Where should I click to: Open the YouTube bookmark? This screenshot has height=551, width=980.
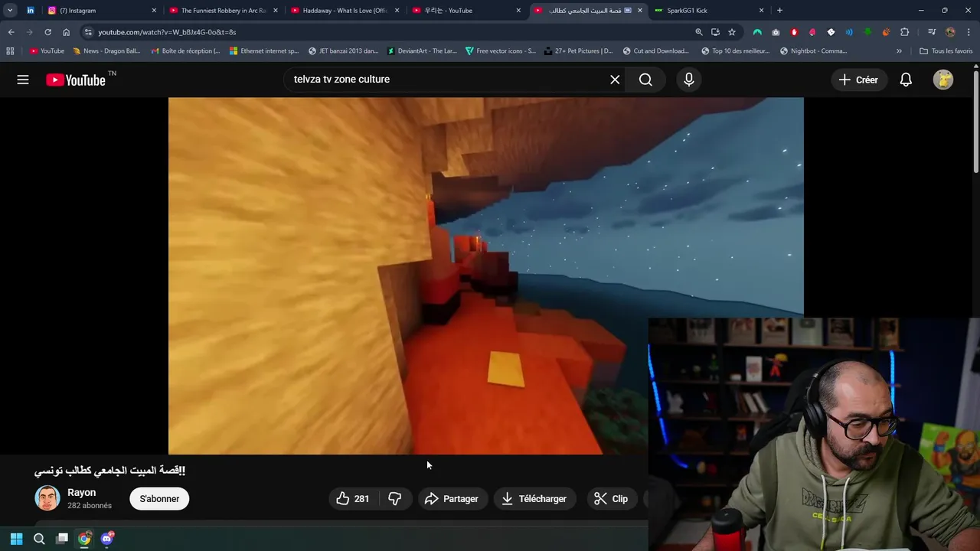47,51
